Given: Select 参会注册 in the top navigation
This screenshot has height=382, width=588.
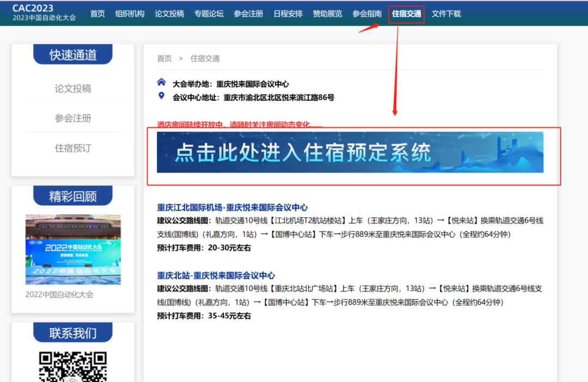Looking at the screenshot, I should [x=248, y=14].
